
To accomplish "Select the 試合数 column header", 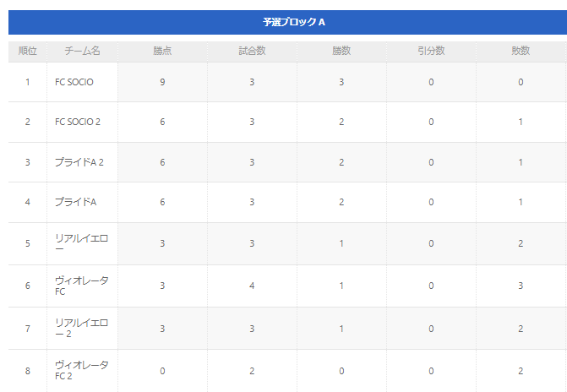I will pyautogui.click(x=252, y=51).
